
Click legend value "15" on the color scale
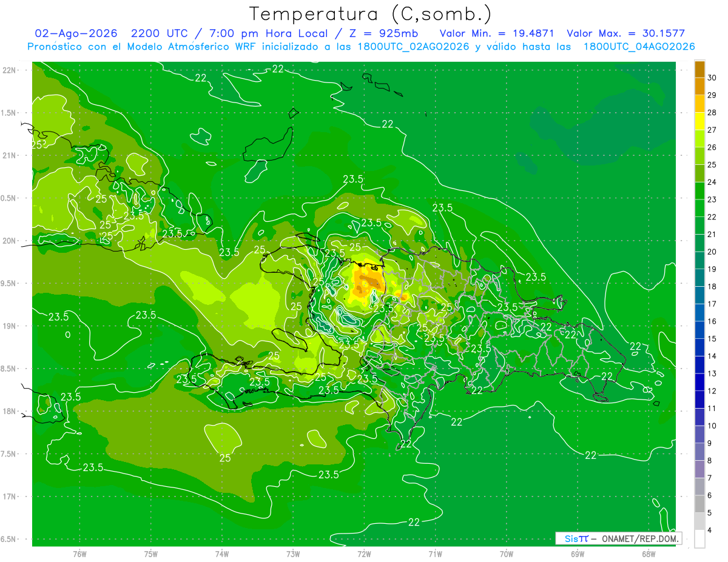pos(712,339)
